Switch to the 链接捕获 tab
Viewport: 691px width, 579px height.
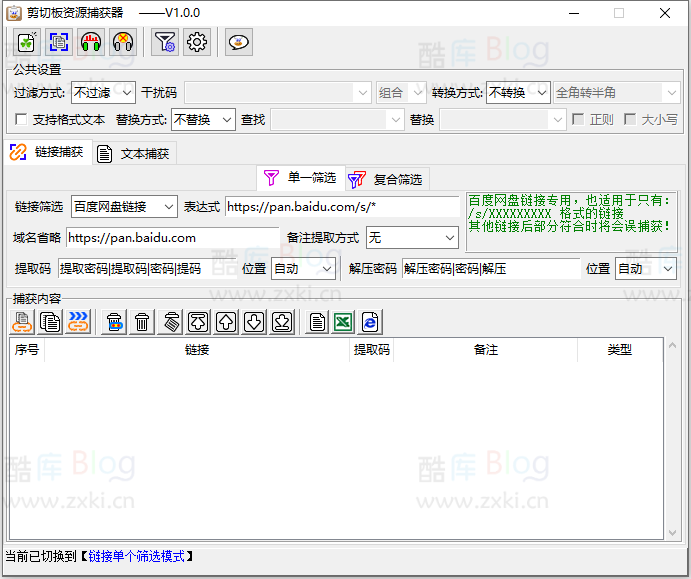tap(48, 152)
